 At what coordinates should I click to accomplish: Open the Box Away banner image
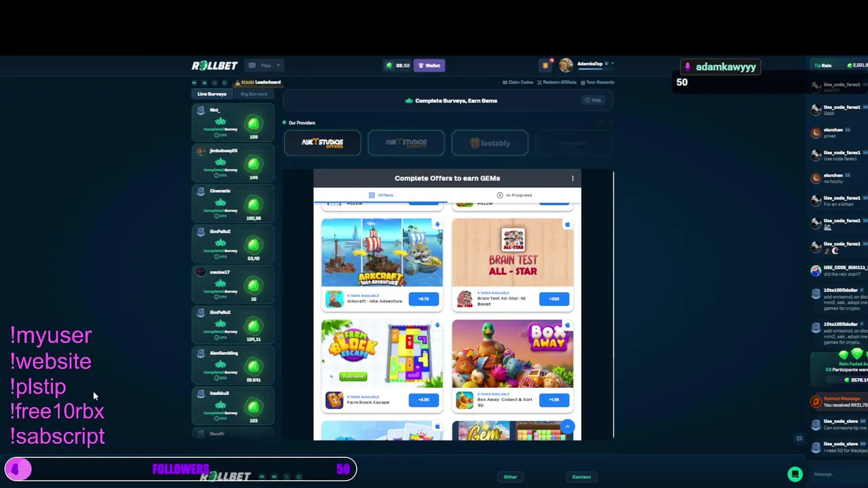point(513,354)
